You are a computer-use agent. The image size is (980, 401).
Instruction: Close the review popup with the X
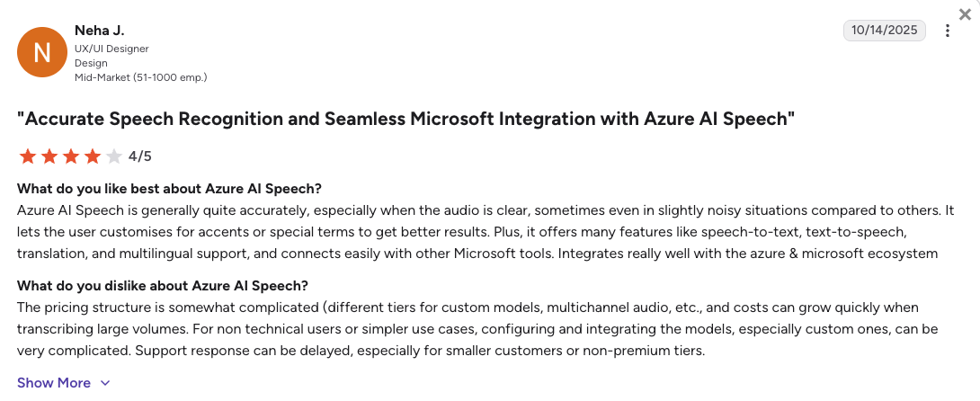[965, 14]
